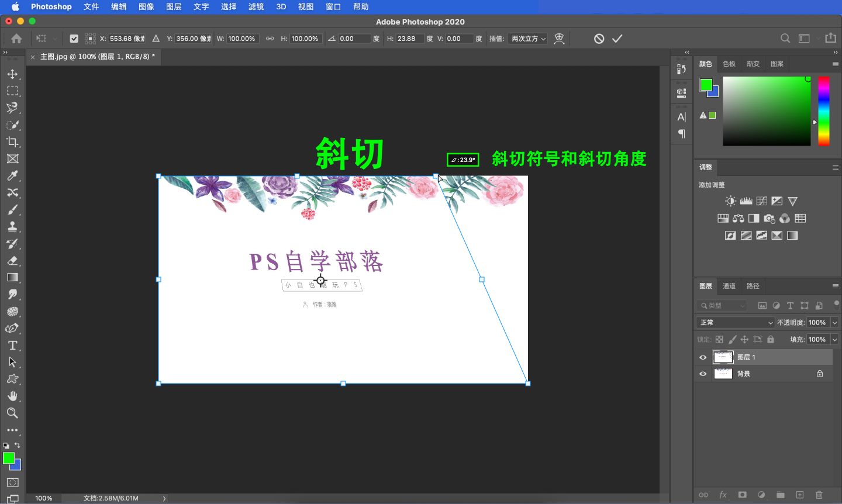Switch to the 通道 channels tab

point(729,286)
